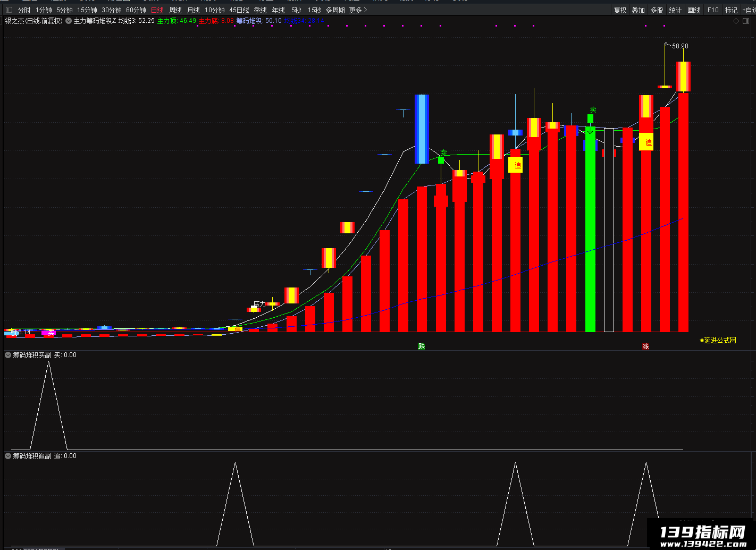Click the diamond icon above the chart
This screenshot has height=550, width=756.
736,21
